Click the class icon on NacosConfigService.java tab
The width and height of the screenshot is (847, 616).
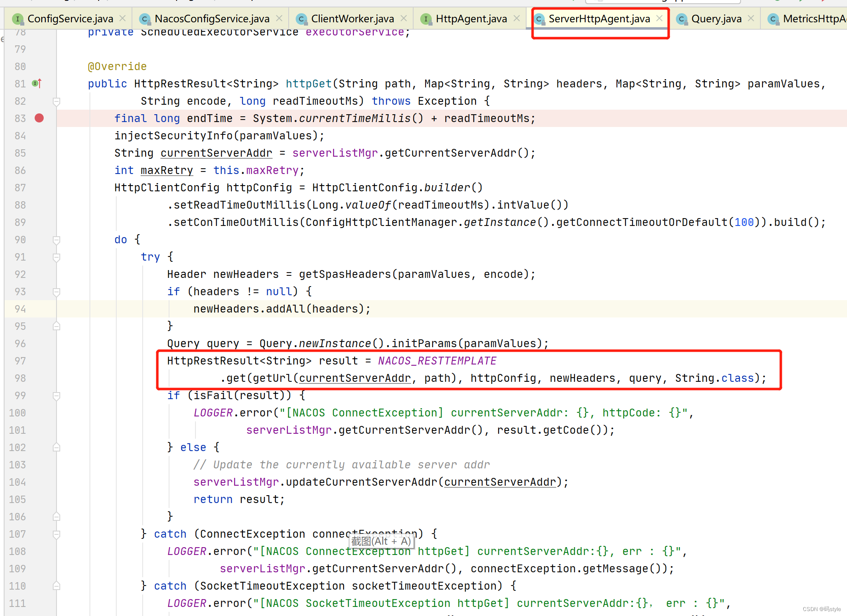(x=145, y=19)
